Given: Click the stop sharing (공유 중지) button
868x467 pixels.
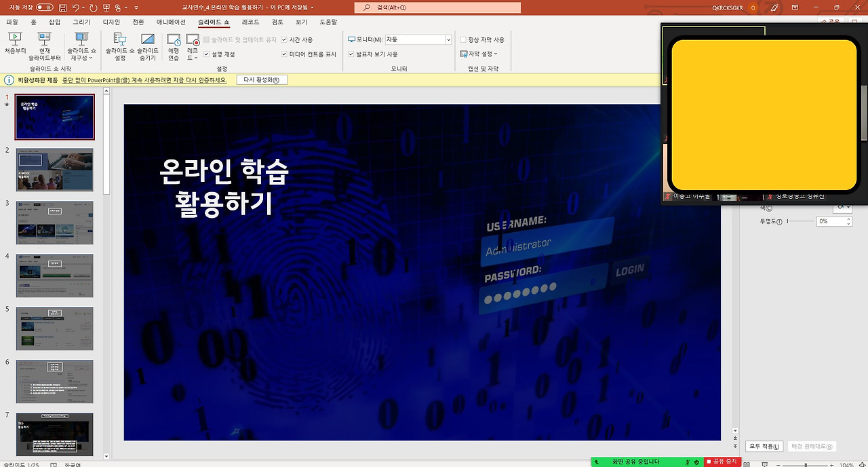Looking at the screenshot, I should tap(722, 462).
